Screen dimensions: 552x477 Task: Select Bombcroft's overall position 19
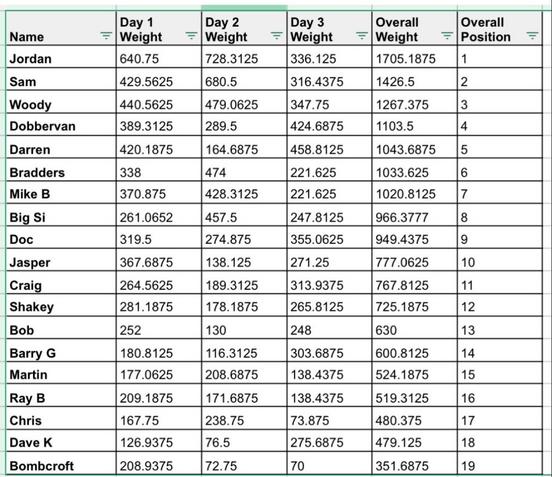[x=500, y=464]
